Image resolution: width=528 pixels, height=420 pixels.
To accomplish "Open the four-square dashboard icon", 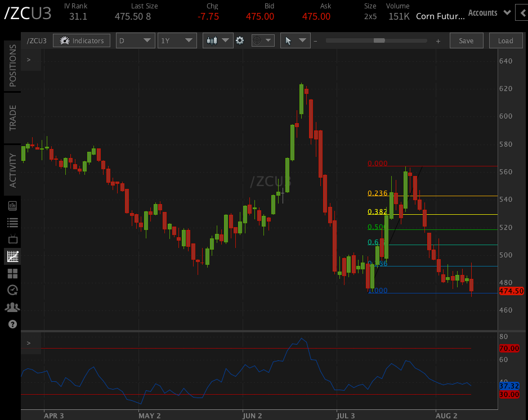I will click(12, 274).
